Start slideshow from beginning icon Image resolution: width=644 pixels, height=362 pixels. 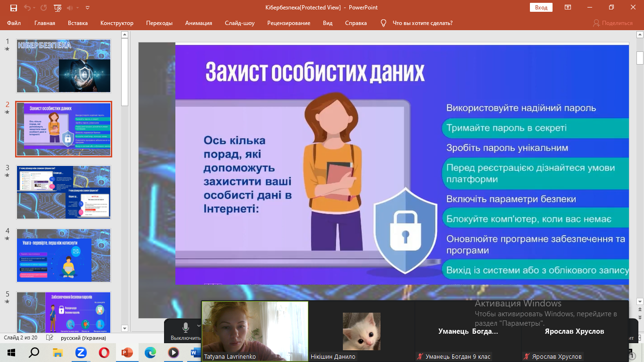58,8
